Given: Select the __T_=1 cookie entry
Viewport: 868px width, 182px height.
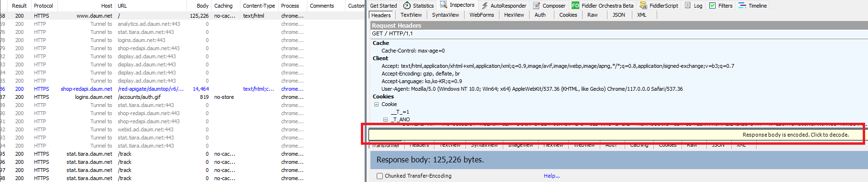Looking at the screenshot, I should tap(400, 112).
